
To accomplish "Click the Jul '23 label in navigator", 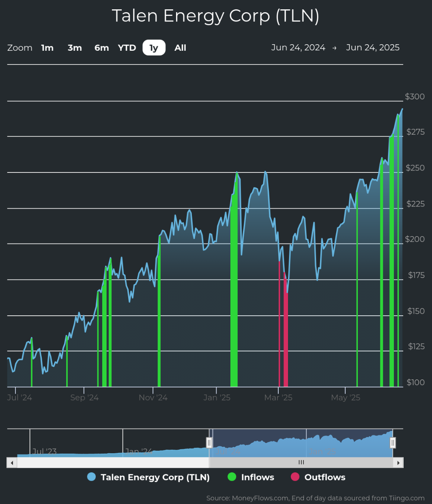I will [44, 451].
